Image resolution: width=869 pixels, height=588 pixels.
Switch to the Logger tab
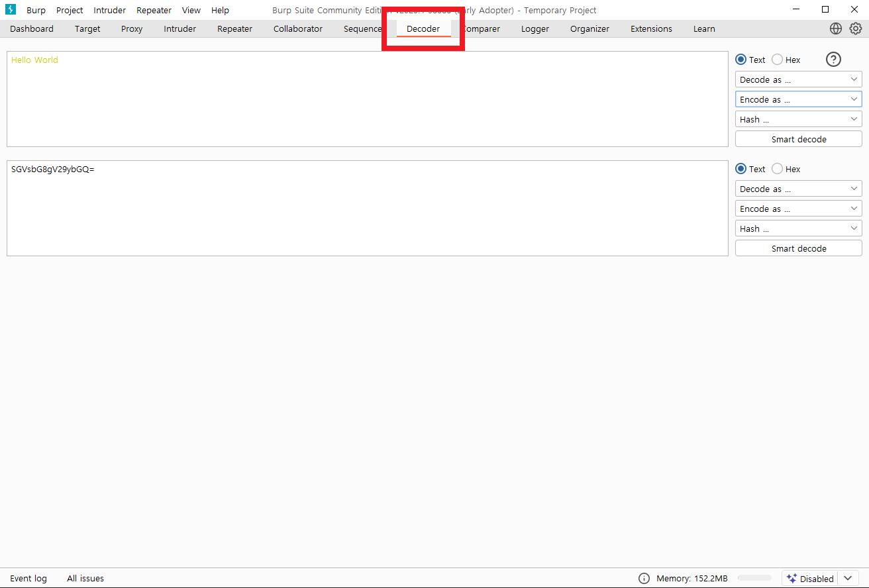535,28
